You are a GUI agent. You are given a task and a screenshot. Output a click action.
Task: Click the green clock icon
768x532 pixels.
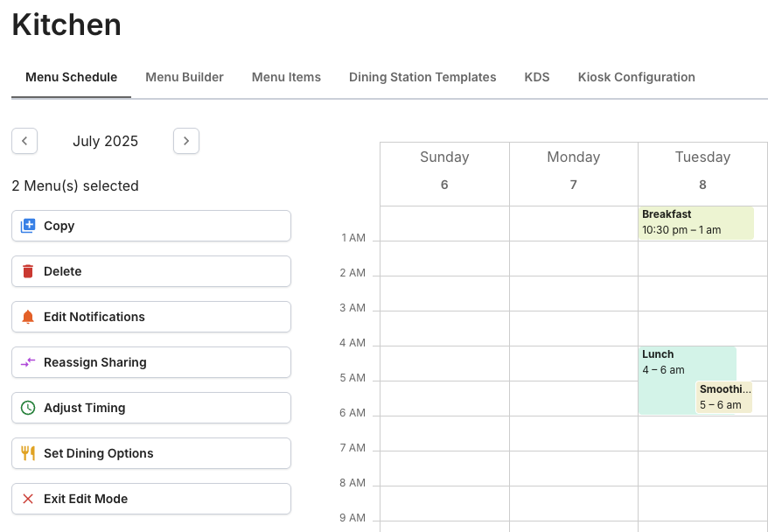[x=28, y=408]
